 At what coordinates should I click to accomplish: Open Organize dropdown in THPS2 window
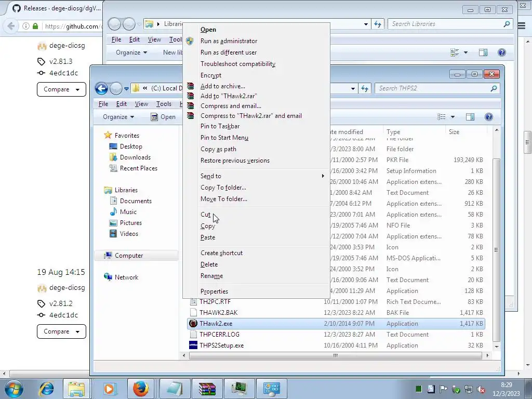(x=118, y=117)
